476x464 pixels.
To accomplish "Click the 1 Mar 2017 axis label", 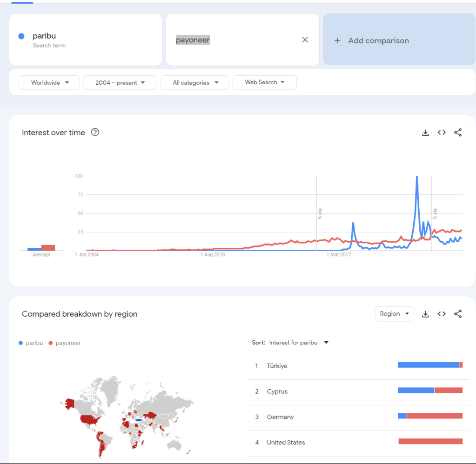I will pyautogui.click(x=339, y=254).
